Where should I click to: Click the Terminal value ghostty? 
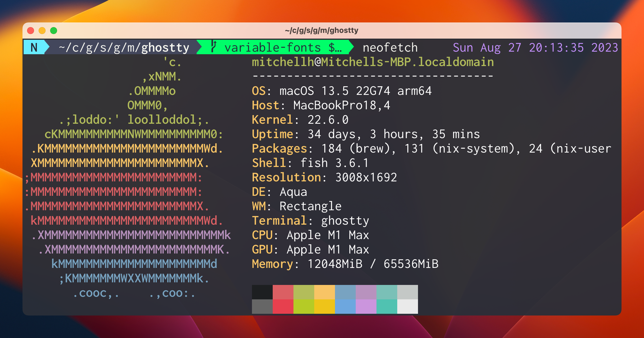pyautogui.click(x=345, y=221)
